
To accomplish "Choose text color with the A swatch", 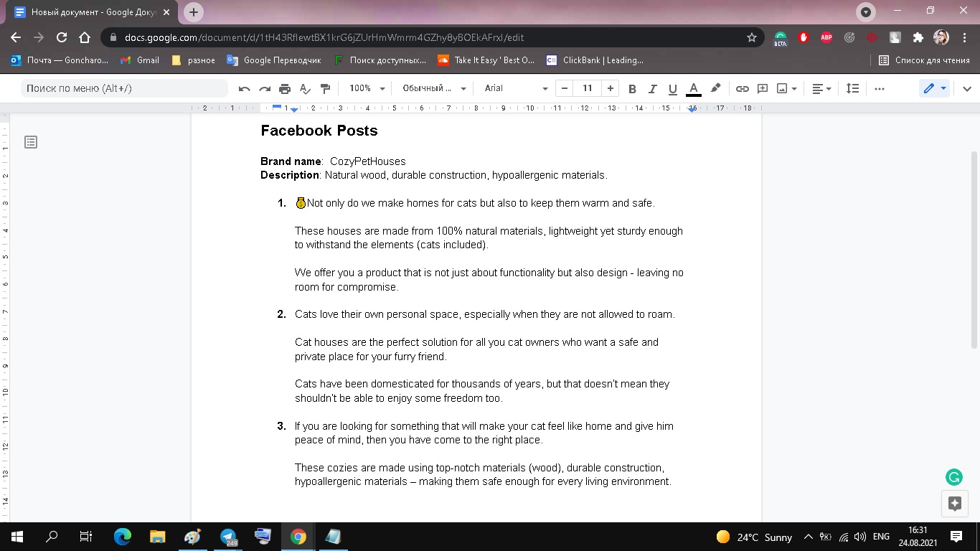I will [x=693, y=88].
